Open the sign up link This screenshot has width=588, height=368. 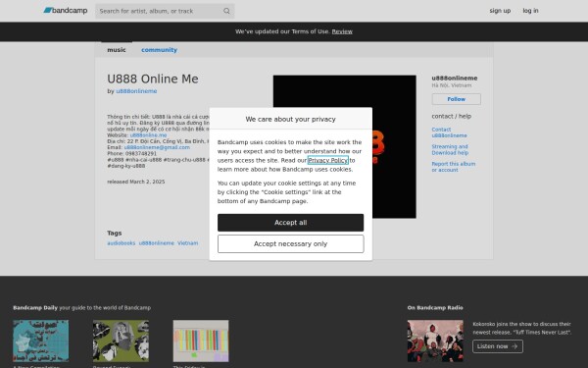pyautogui.click(x=500, y=11)
